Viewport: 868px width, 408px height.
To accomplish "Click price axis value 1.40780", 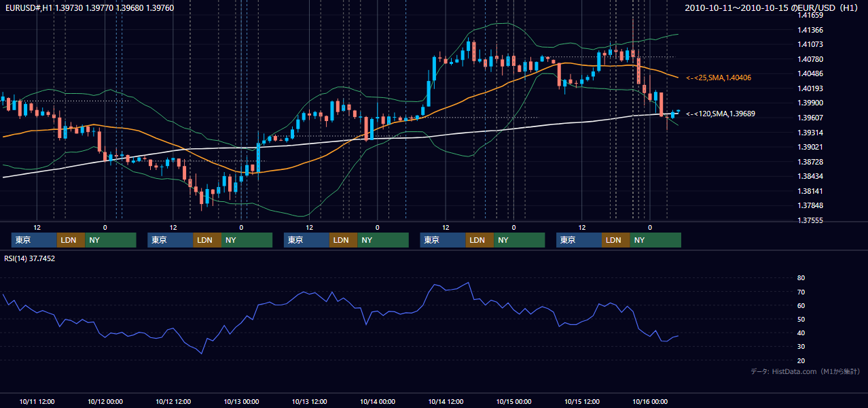I will (810, 59).
